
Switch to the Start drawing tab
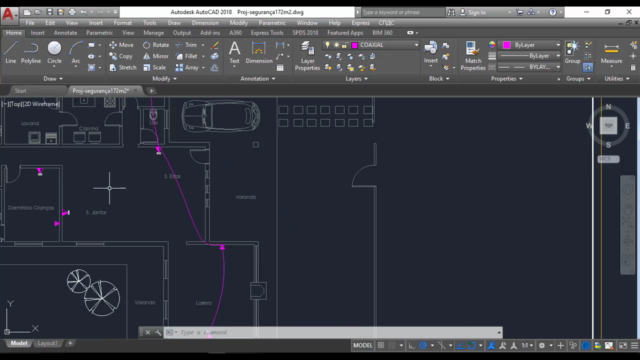coord(20,91)
